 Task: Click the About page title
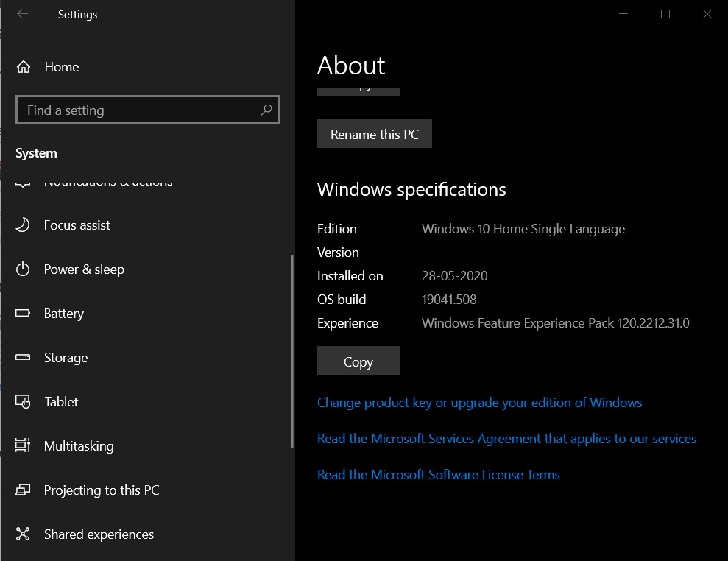pyautogui.click(x=351, y=65)
